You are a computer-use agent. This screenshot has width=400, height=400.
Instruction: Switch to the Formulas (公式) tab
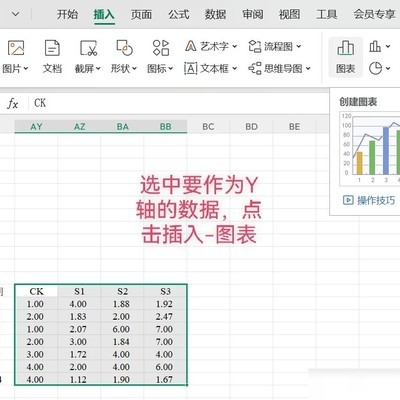coord(178,14)
